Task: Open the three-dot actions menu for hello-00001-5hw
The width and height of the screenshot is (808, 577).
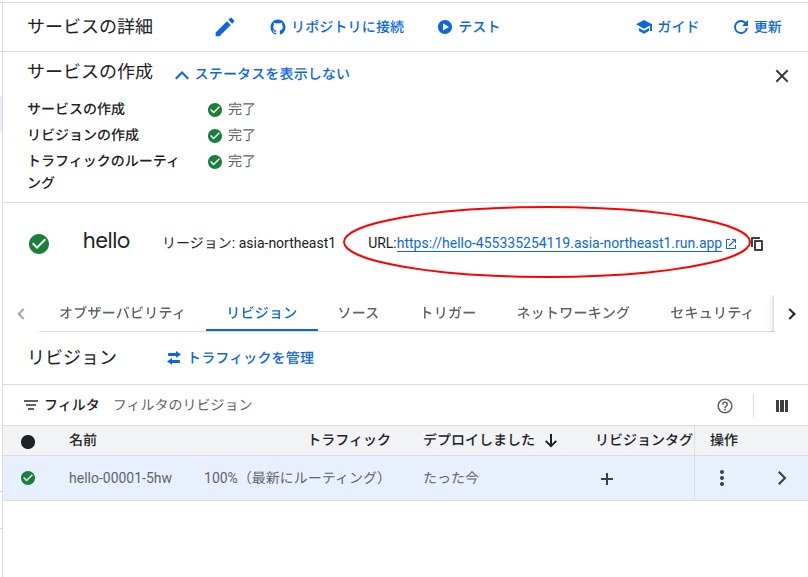Action: tap(722, 479)
